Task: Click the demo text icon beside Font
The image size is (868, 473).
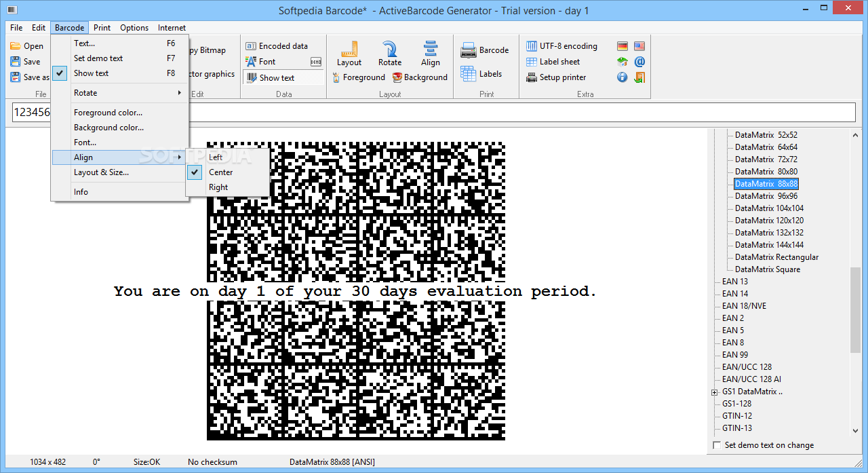Action: pos(315,62)
